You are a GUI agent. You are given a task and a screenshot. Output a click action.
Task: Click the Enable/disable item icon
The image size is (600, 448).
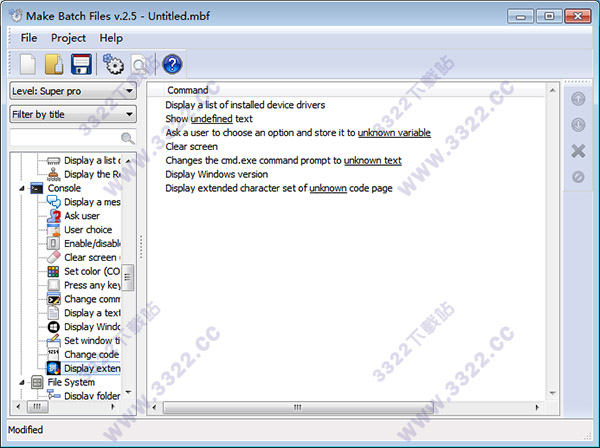point(53,243)
